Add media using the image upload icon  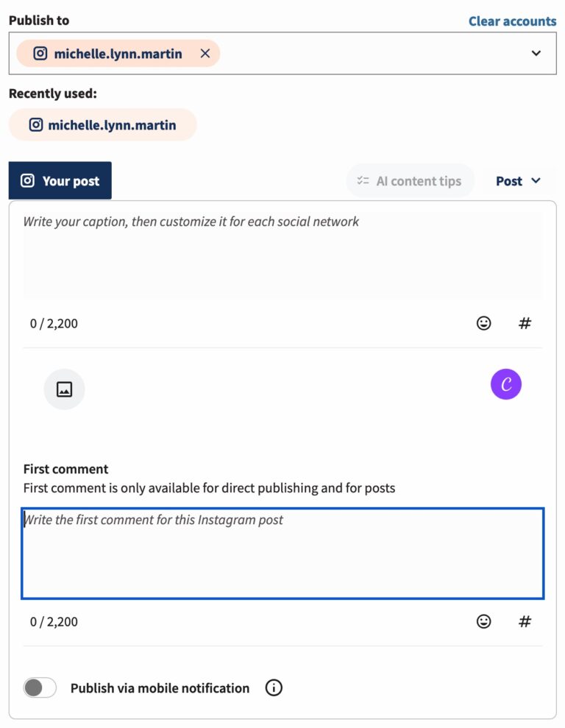(x=64, y=389)
